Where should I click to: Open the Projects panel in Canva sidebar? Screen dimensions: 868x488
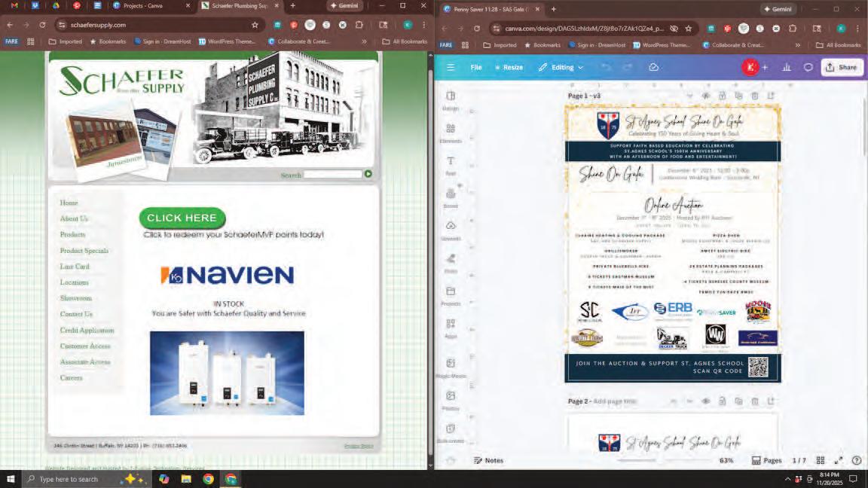coord(451,295)
